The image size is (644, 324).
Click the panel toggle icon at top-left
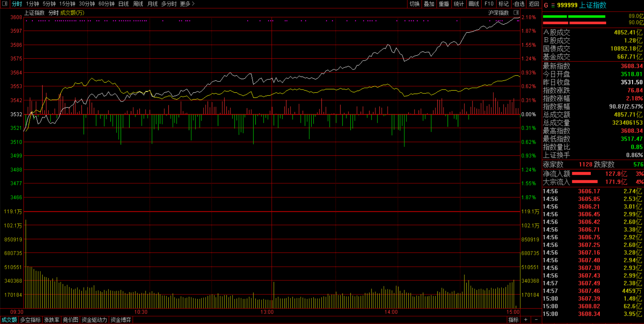5,4
